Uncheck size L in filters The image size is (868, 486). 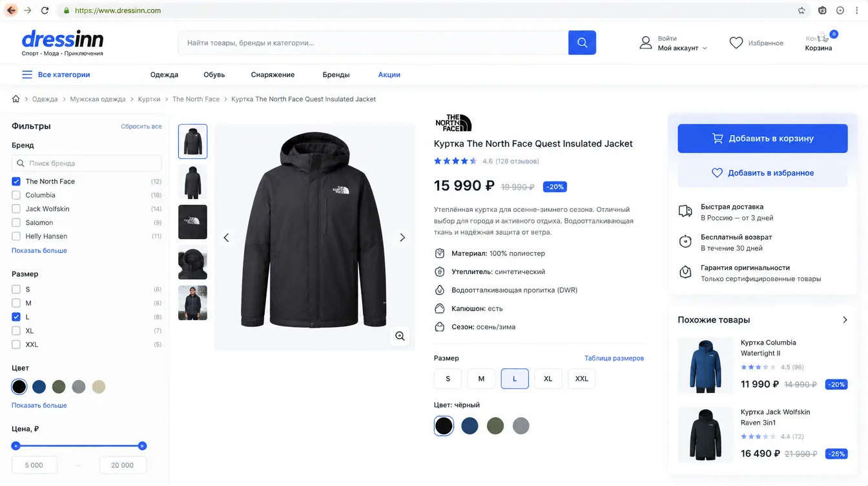(16, 317)
